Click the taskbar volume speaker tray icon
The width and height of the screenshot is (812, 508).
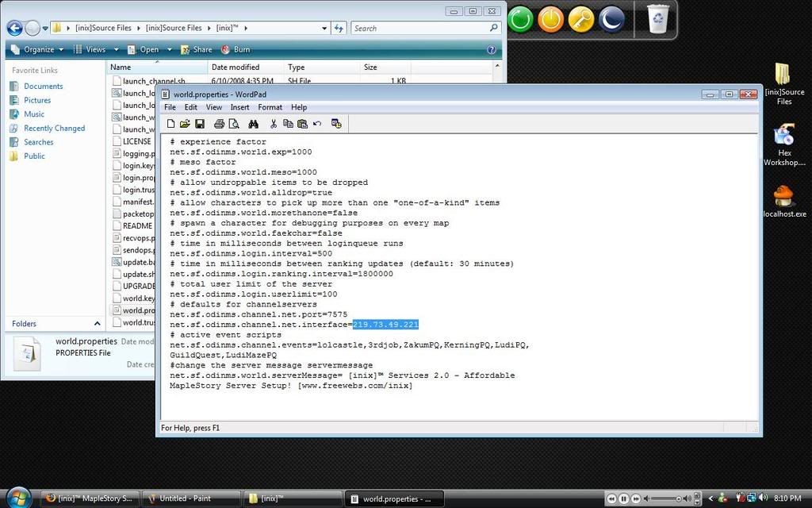tap(763, 498)
